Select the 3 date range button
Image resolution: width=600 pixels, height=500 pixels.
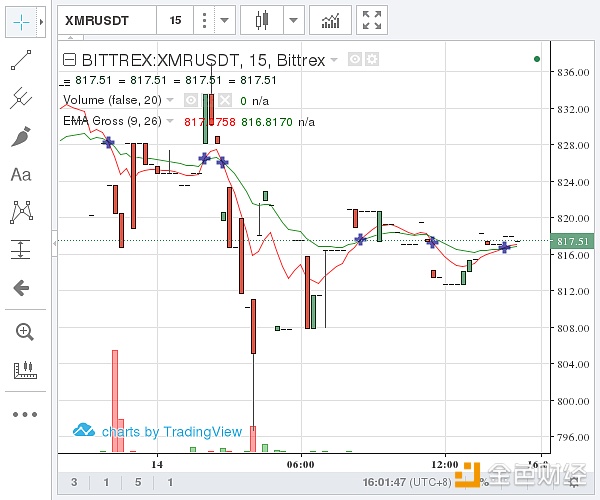coord(74,482)
